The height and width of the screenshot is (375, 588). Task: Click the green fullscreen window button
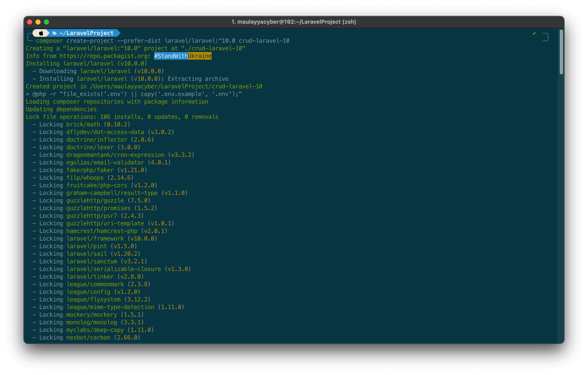[x=46, y=22]
